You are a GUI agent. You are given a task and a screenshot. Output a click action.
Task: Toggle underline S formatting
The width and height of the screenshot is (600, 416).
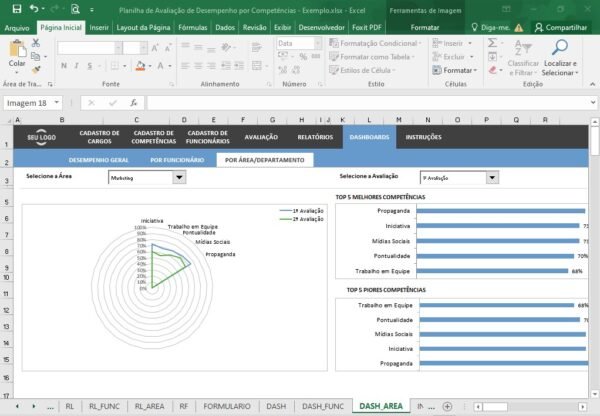click(90, 66)
